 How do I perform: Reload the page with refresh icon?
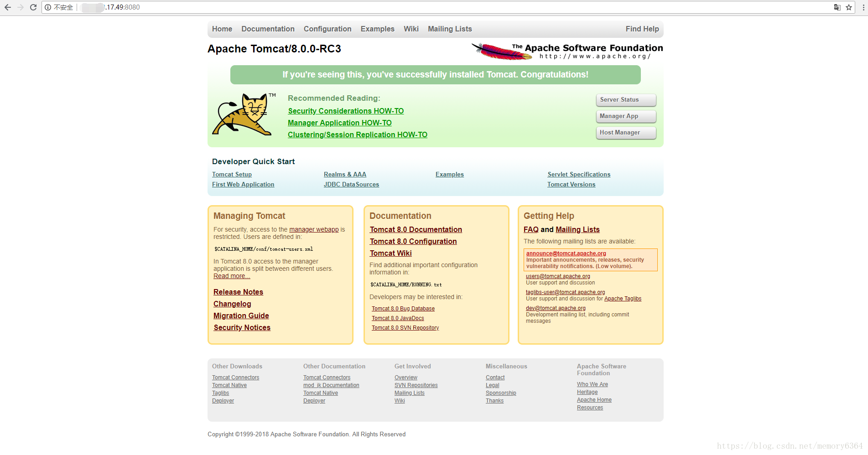pos(33,7)
